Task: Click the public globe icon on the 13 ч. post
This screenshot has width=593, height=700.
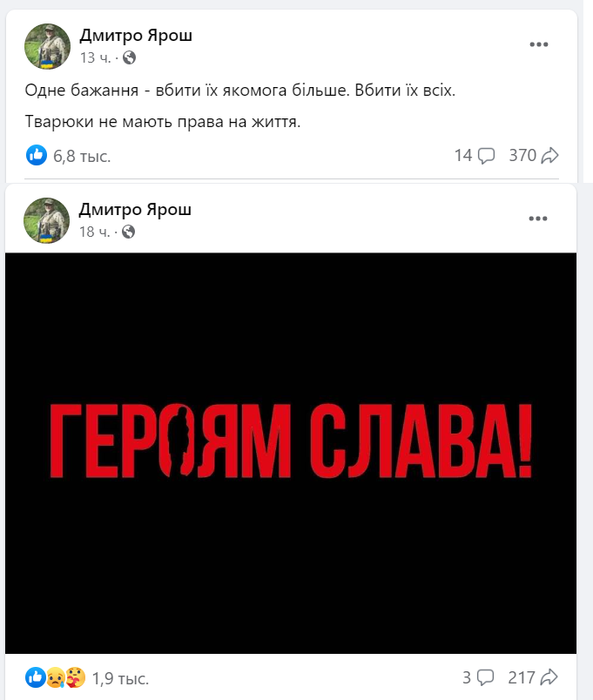Action: click(129, 57)
